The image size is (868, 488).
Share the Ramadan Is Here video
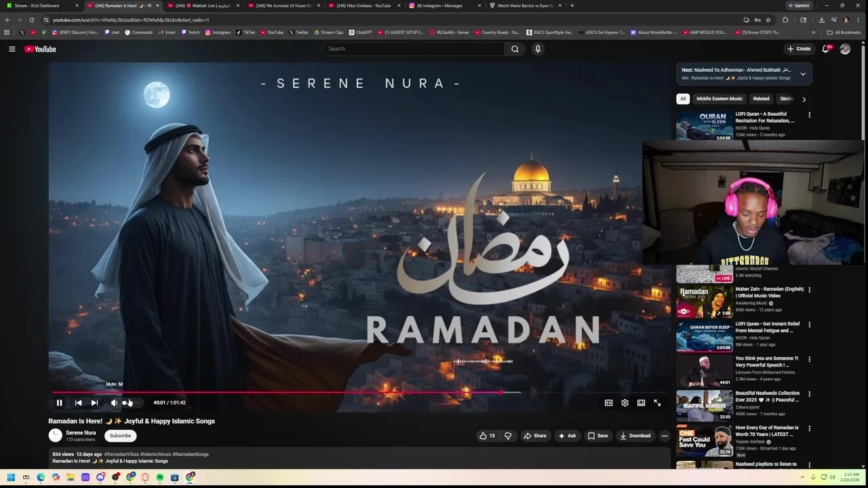[534, 436]
